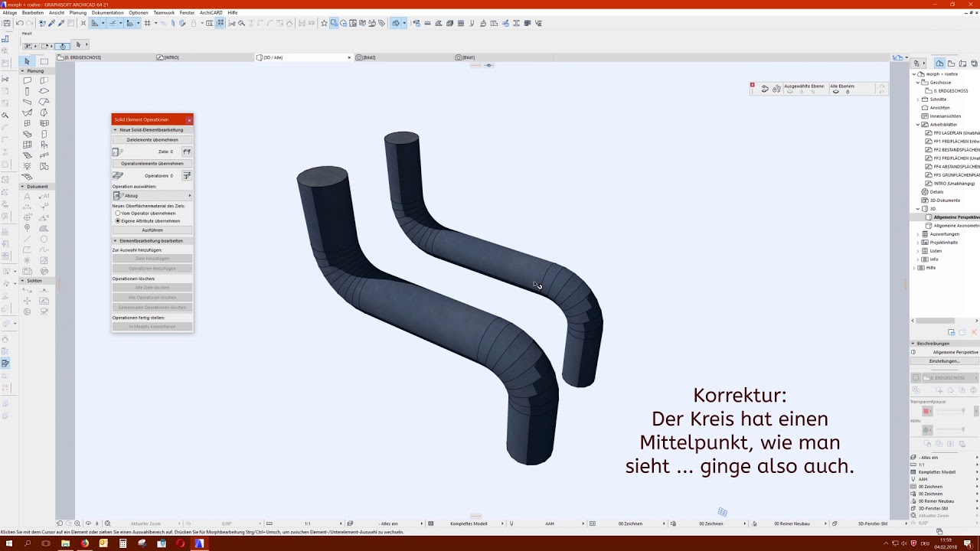980x551 pixels.
Task: Collapse 'Neue Solid-Elementbearbeitung' section
Action: pyautogui.click(x=116, y=129)
